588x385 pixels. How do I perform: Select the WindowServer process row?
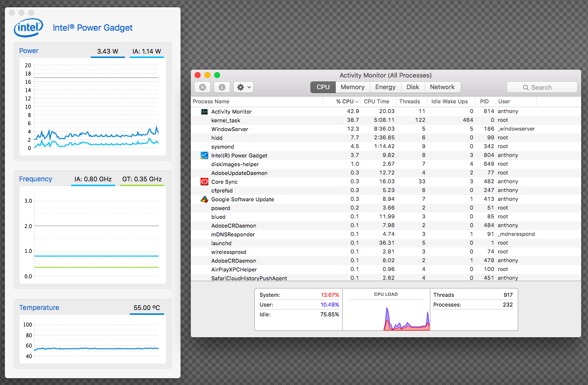point(386,129)
